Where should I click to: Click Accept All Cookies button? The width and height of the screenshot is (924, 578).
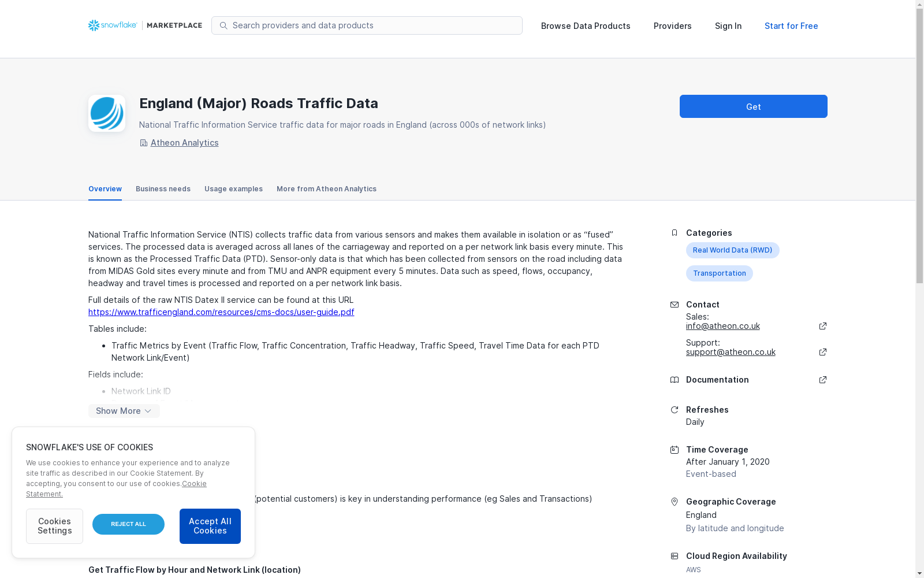210,526
